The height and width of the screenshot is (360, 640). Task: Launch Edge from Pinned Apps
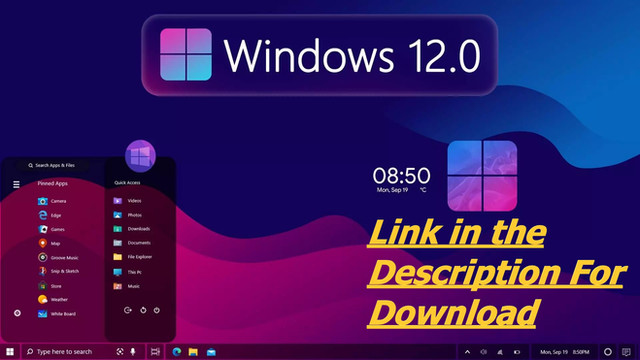[x=49, y=215]
